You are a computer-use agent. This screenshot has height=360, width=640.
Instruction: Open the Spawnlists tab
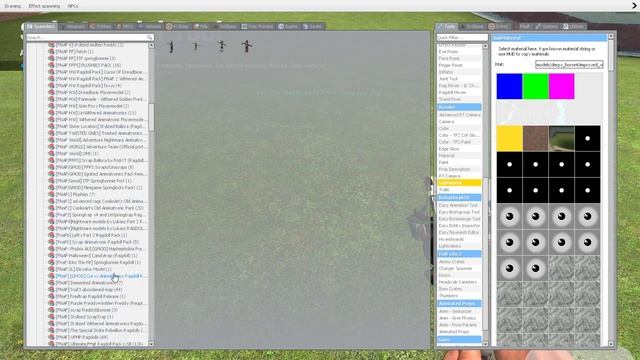click(41, 27)
